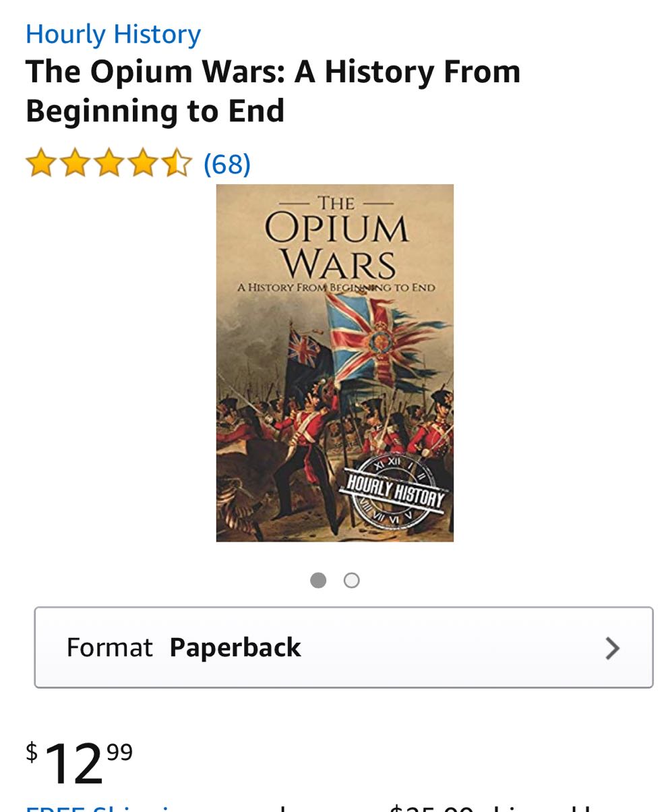Open the FREE Shipping link
The image size is (670, 812).
pyautogui.click(x=101, y=807)
